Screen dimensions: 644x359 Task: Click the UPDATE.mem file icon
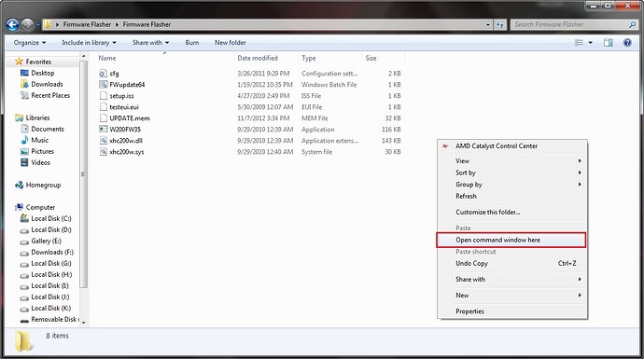[x=103, y=118]
